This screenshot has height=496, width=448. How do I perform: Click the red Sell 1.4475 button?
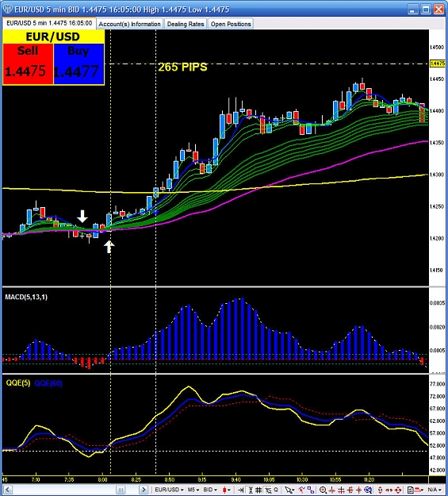[28, 64]
